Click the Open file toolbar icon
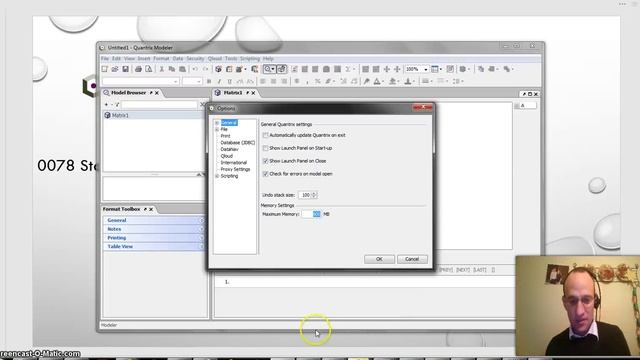 (115, 69)
